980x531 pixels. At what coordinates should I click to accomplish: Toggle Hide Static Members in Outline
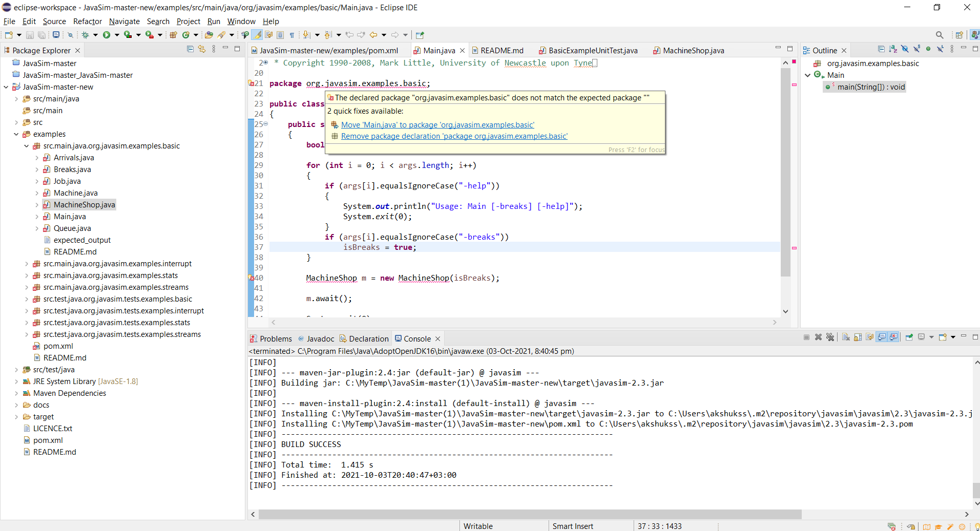(x=916, y=49)
